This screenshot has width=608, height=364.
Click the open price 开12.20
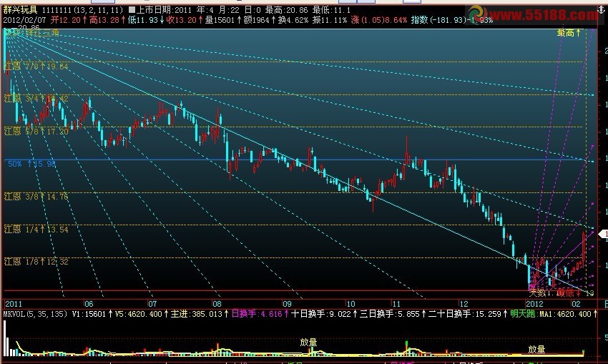[66, 20]
